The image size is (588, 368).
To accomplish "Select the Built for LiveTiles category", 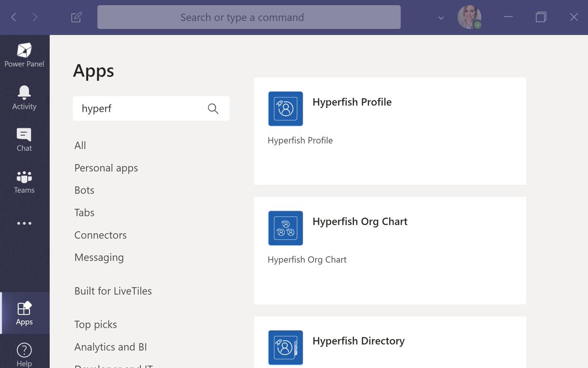I will point(113,291).
